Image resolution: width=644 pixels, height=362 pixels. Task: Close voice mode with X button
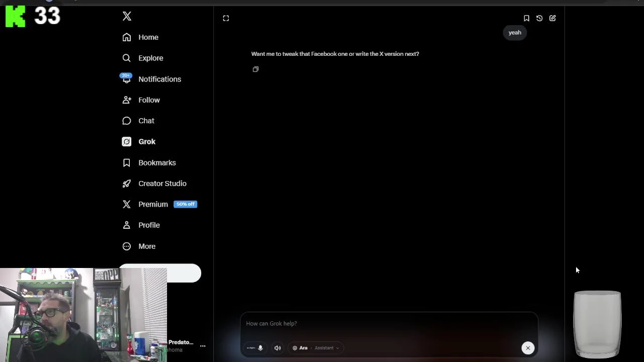528,348
